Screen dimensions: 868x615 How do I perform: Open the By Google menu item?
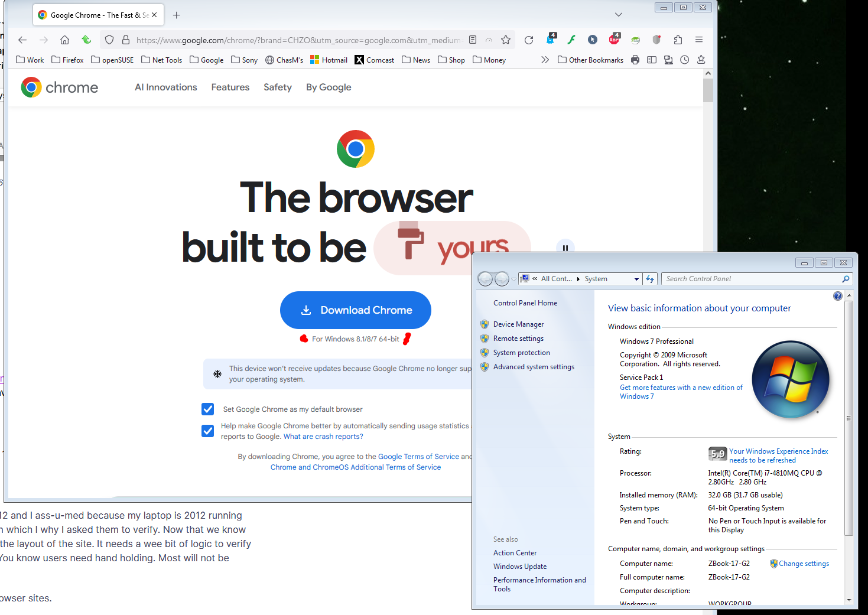click(x=329, y=87)
